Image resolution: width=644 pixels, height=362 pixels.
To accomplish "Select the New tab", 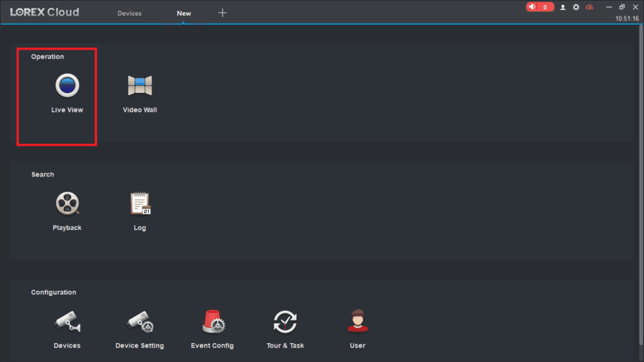I will pyautogui.click(x=184, y=13).
